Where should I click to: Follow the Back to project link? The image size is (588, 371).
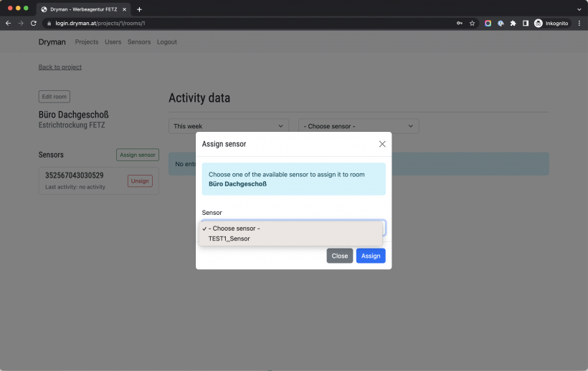coord(60,67)
